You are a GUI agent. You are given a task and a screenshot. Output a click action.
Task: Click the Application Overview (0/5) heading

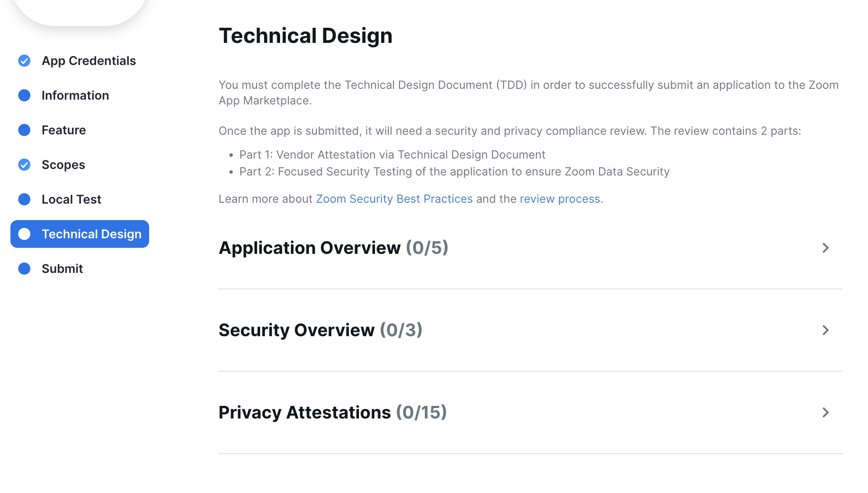333,248
